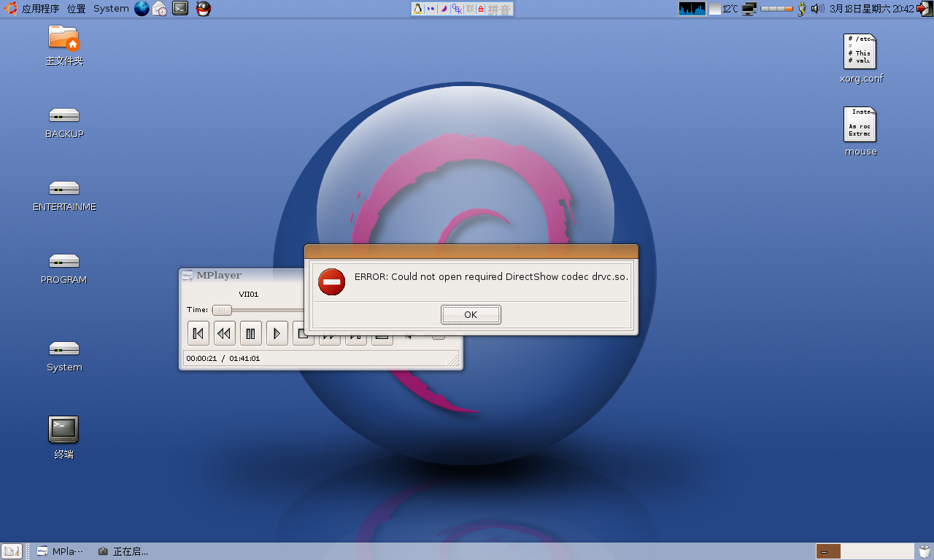Skip to previous track in MPlayer
This screenshot has height=560, width=934.
pyautogui.click(x=198, y=333)
